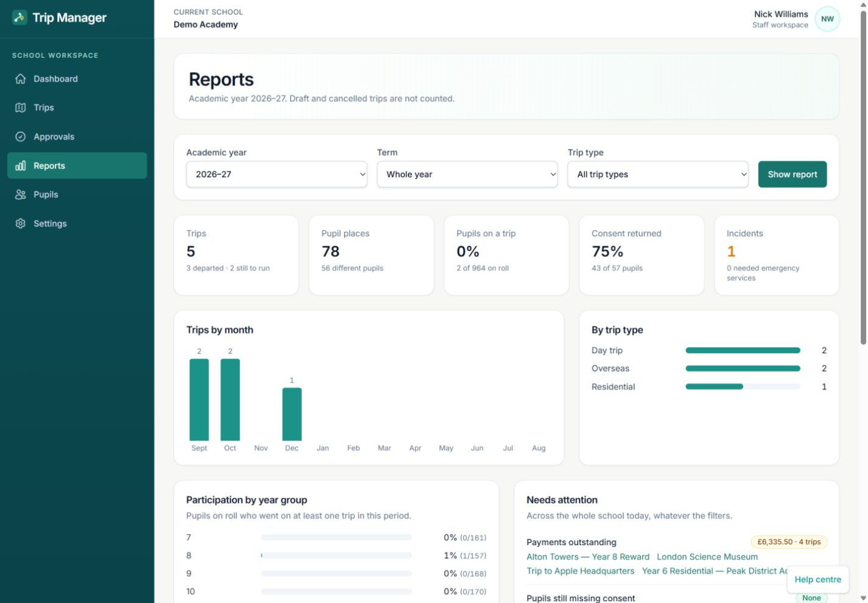This screenshot has height=603, width=868.
Task: Click the Trips stat card value 5
Action: point(191,252)
